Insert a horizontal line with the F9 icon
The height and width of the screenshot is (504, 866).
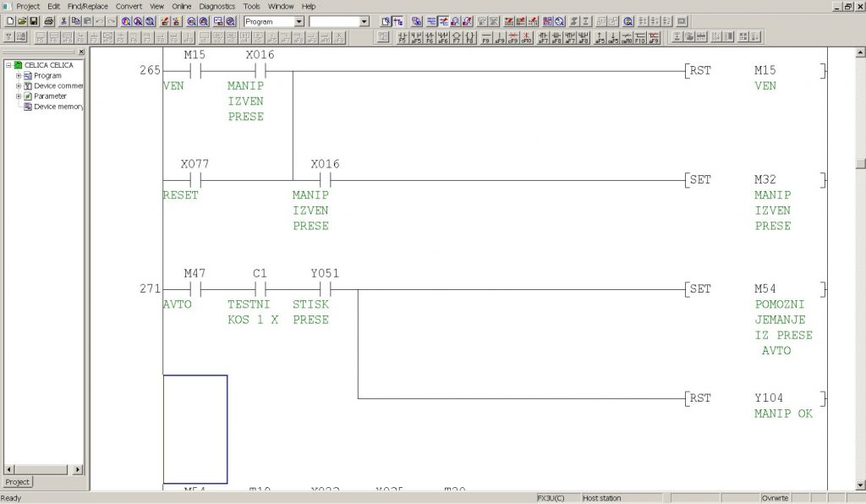485,37
